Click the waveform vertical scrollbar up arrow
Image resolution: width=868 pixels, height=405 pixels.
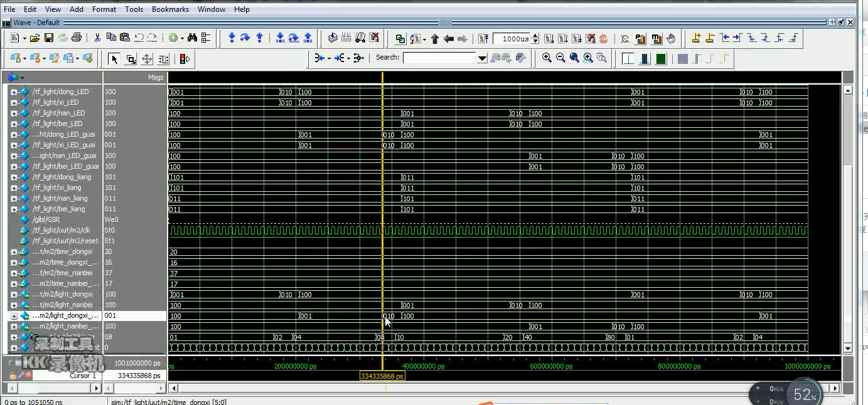[848, 90]
